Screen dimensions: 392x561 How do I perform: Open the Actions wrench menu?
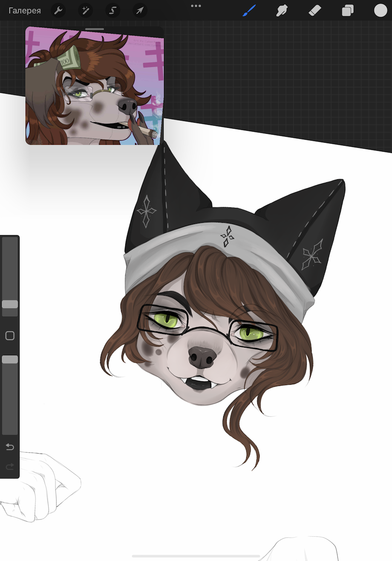58,10
